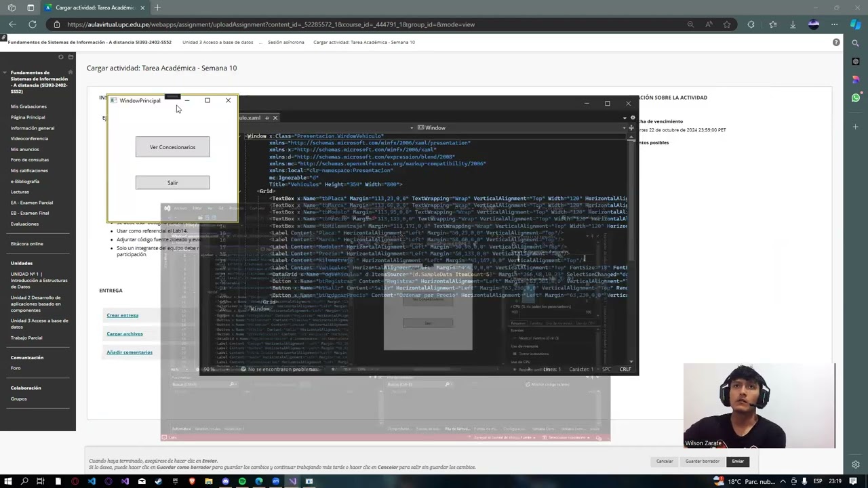Open sidebar Search icon
This screenshot has width=868, height=488.
856,43
